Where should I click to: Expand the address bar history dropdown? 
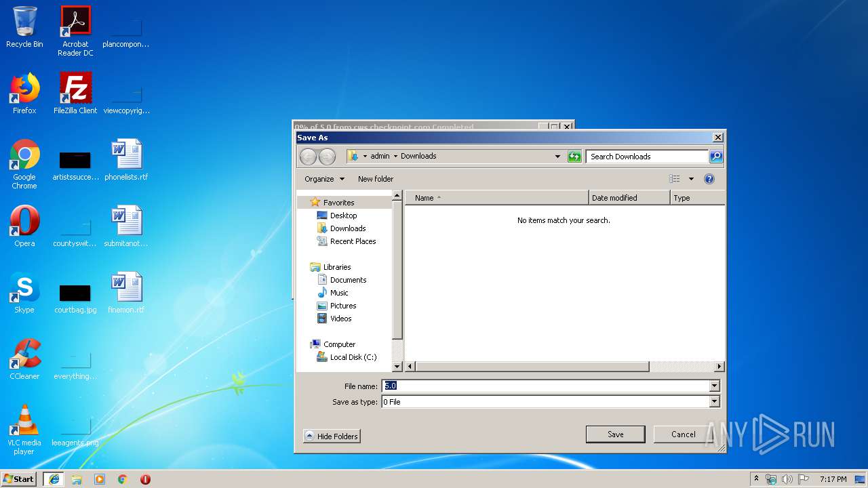point(557,157)
